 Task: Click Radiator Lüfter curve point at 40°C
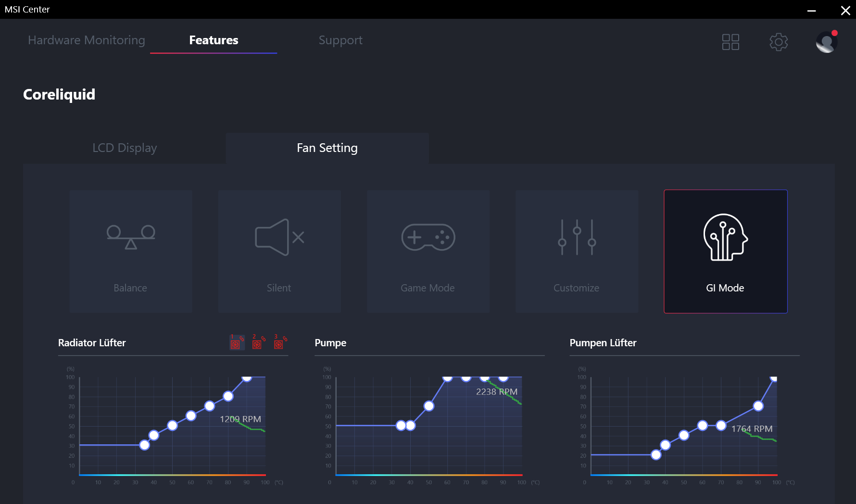point(154,435)
